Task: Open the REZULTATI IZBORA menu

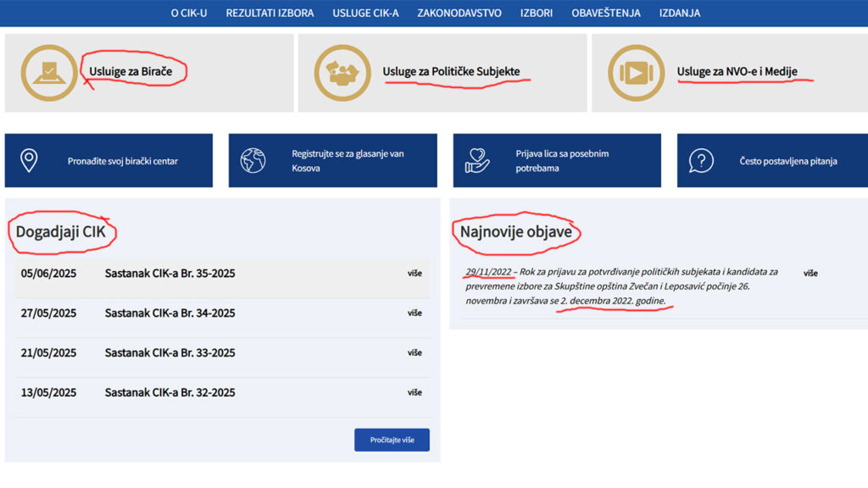Action: [270, 13]
